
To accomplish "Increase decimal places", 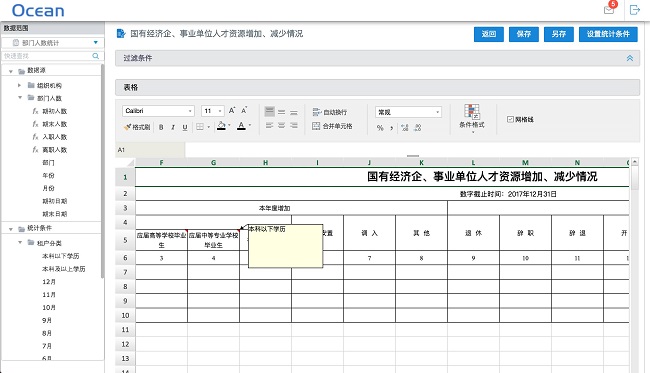I will tap(405, 128).
